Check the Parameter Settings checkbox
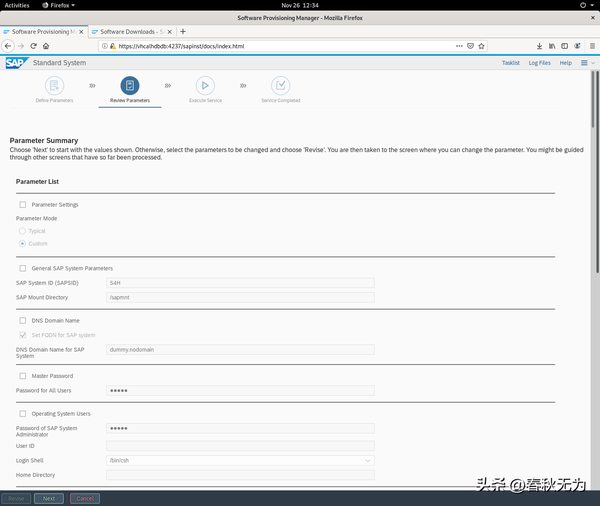 [23, 205]
